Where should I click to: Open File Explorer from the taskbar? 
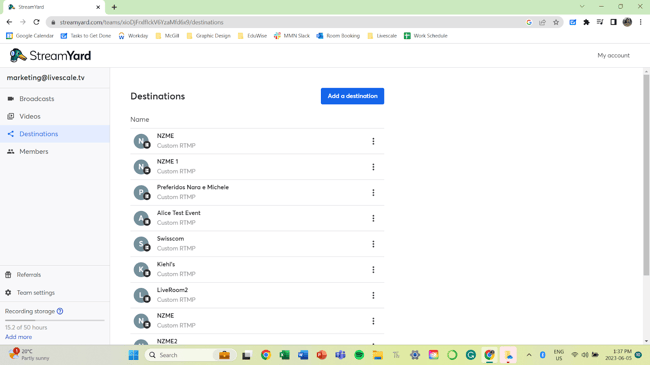(x=378, y=355)
